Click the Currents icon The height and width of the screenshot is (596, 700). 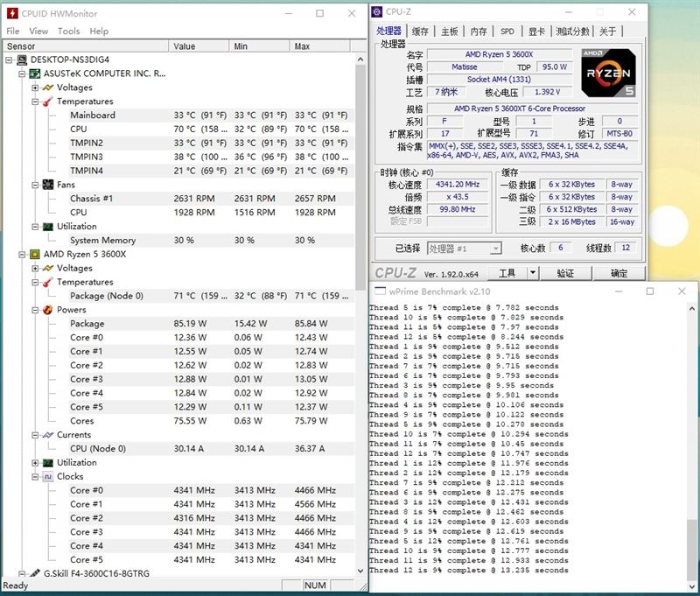coord(48,435)
